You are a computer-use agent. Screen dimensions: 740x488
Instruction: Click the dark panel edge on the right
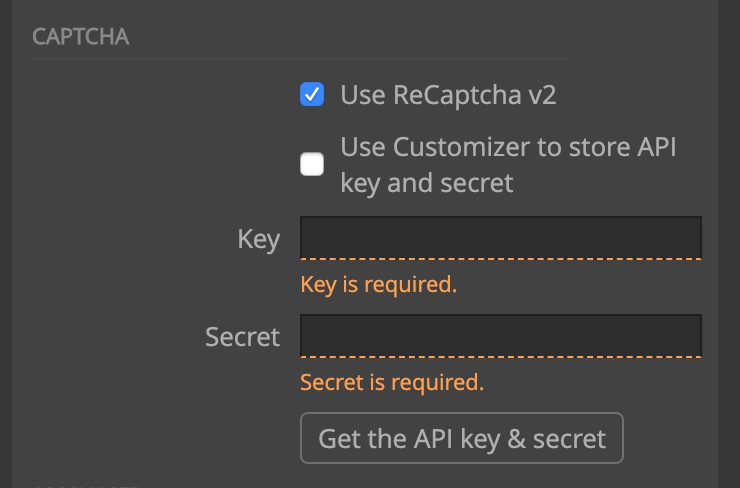pyautogui.click(x=729, y=244)
